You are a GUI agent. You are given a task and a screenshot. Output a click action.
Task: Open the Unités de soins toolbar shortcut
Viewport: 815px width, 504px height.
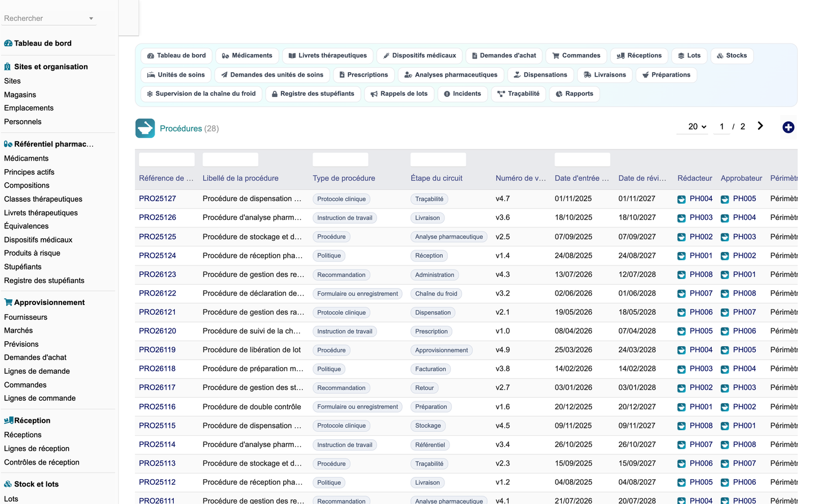coord(176,75)
